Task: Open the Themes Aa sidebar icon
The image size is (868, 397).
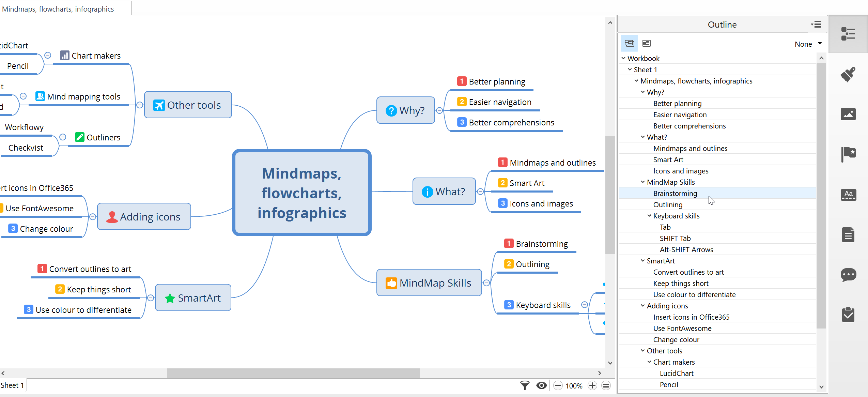Action: (x=848, y=195)
